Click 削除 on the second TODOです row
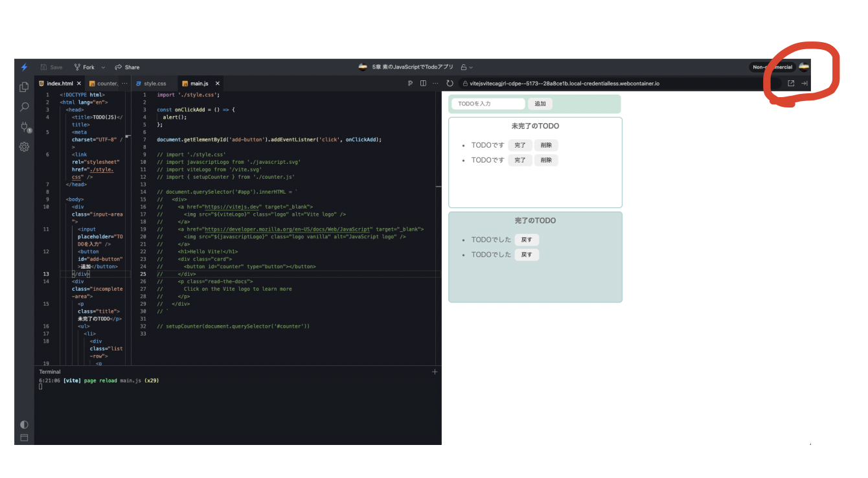Viewport: 868px width, 478px height. coord(546,160)
